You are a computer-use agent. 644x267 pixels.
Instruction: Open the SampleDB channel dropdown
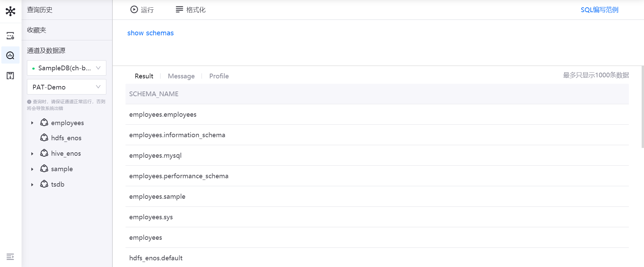pyautogui.click(x=67, y=68)
